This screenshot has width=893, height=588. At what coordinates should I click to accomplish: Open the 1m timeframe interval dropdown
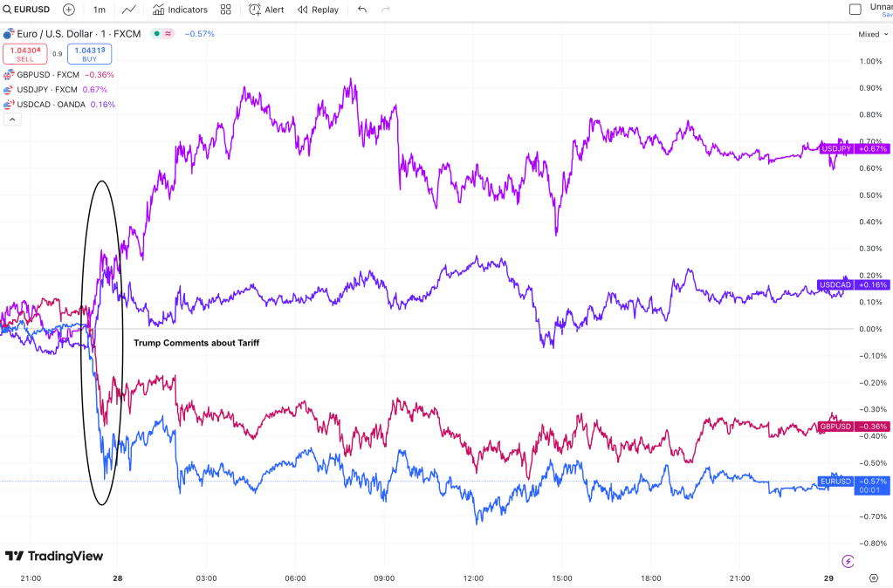tap(100, 10)
